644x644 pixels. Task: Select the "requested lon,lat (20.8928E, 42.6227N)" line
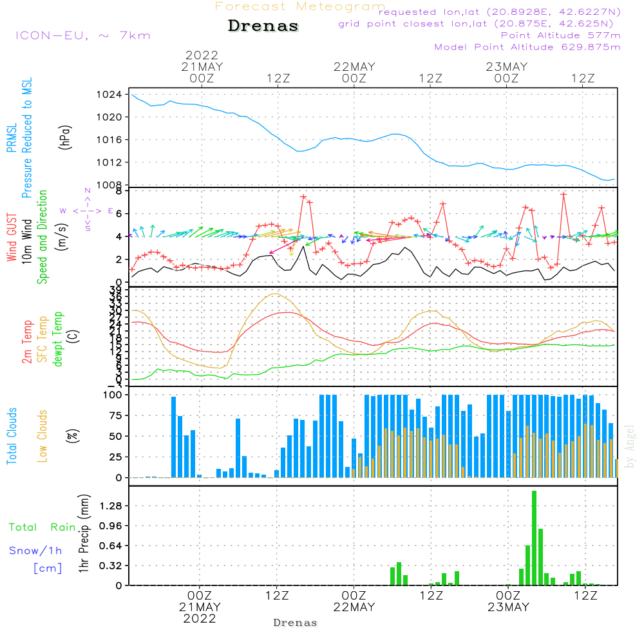[x=500, y=12]
